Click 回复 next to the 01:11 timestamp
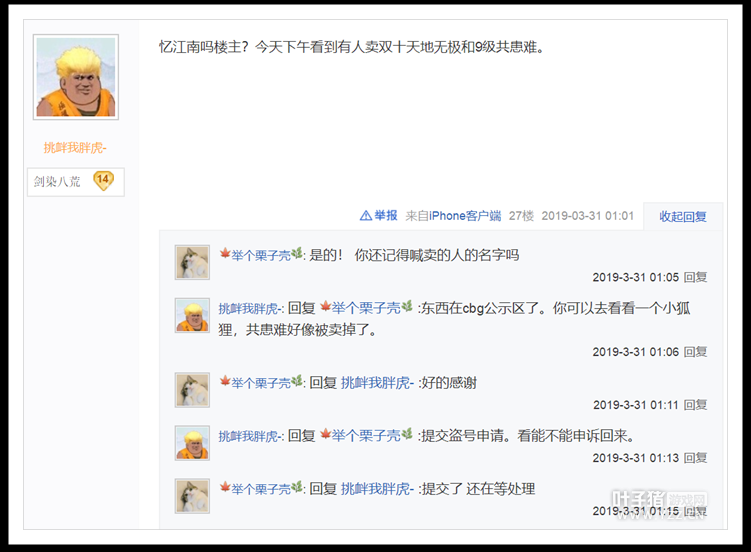Image resolution: width=751 pixels, height=552 pixels. tap(695, 405)
